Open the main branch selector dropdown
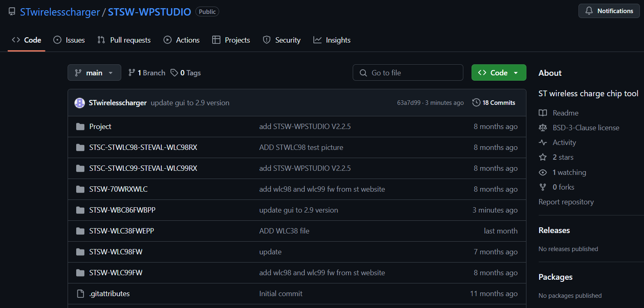The height and width of the screenshot is (308, 644). pyautogui.click(x=94, y=72)
